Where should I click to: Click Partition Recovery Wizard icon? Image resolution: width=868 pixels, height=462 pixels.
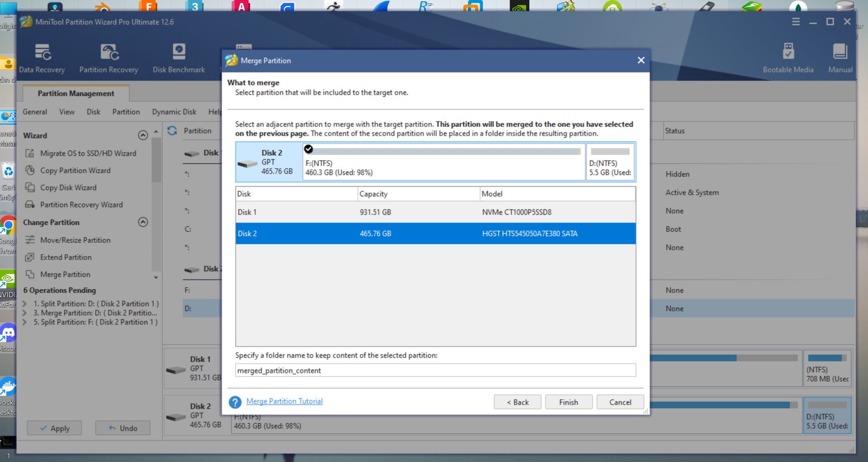pyautogui.click(x=30, y=205)
